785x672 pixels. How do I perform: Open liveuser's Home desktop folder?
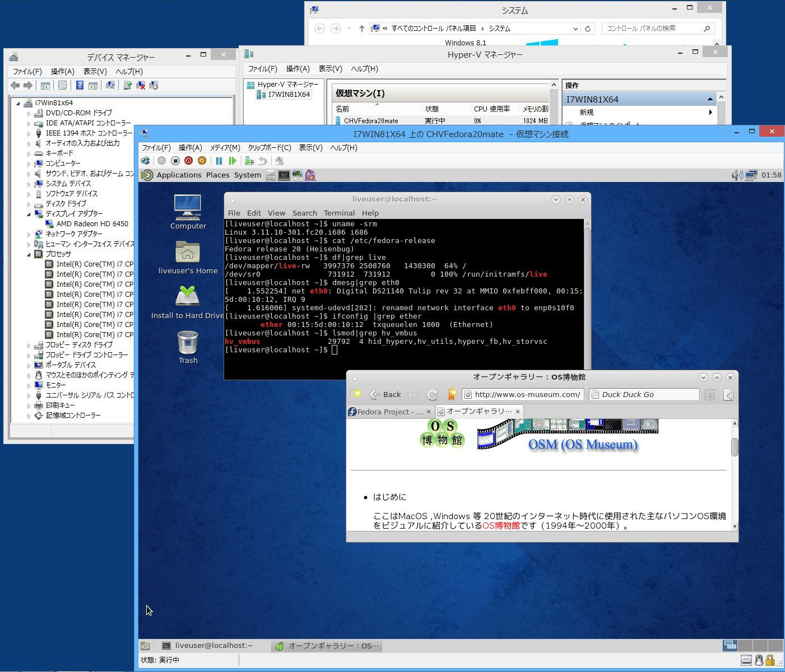tap(188, 258)
